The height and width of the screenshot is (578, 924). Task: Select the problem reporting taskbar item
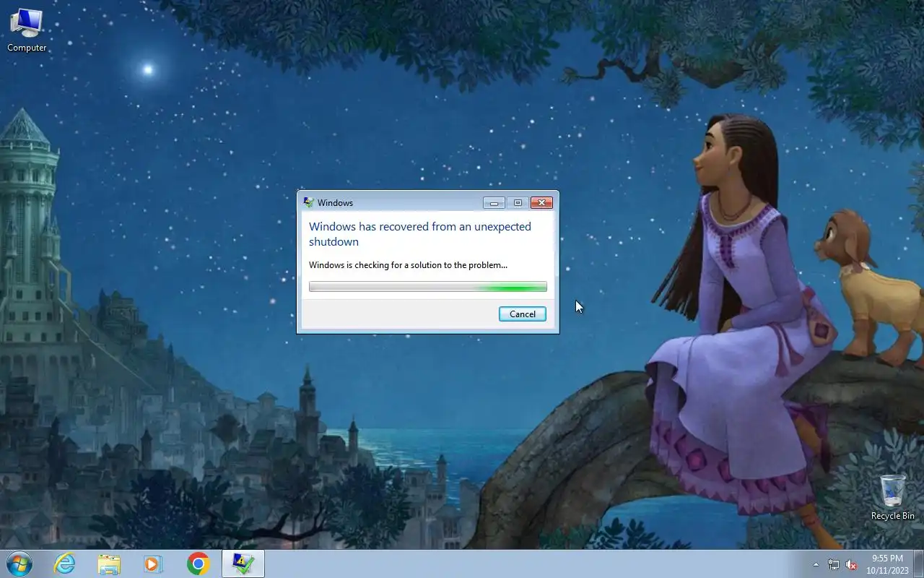[243, 564]
